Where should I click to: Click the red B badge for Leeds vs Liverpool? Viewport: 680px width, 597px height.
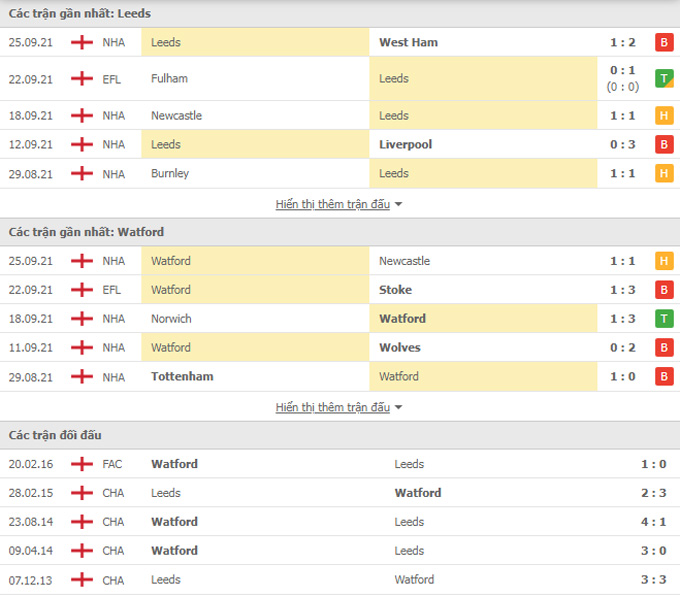point(664,144)
